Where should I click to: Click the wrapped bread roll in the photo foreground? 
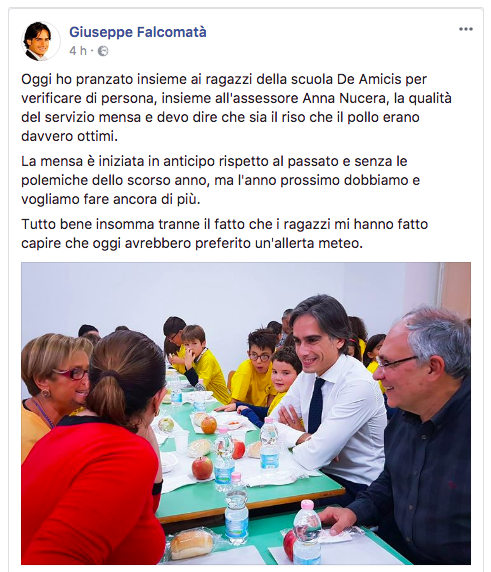pos(192,544)
